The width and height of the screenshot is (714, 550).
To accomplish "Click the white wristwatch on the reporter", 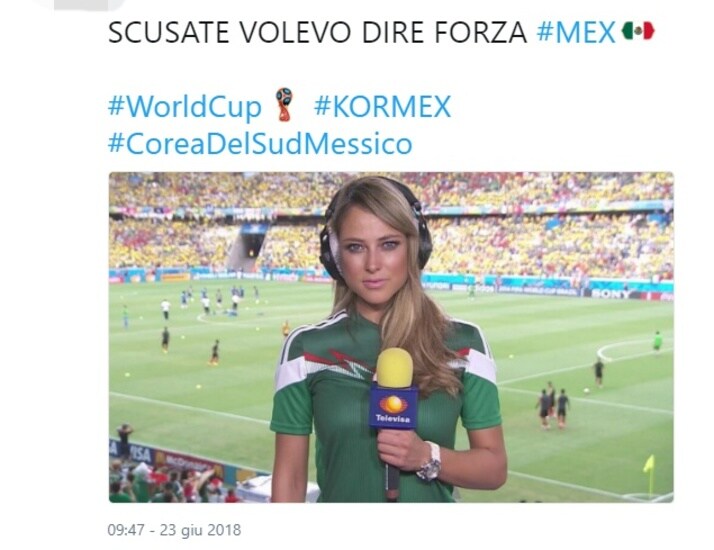I will click(x=431, y=461).
